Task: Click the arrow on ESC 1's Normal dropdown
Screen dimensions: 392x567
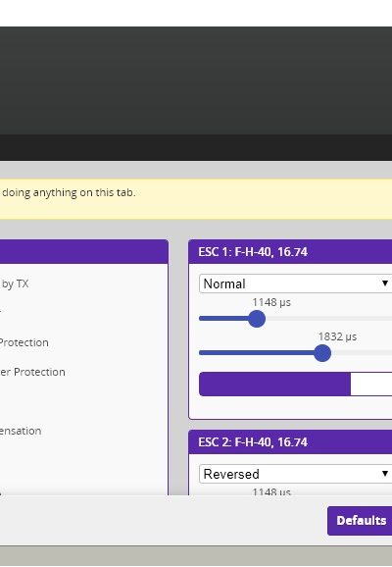Action: 385,283
